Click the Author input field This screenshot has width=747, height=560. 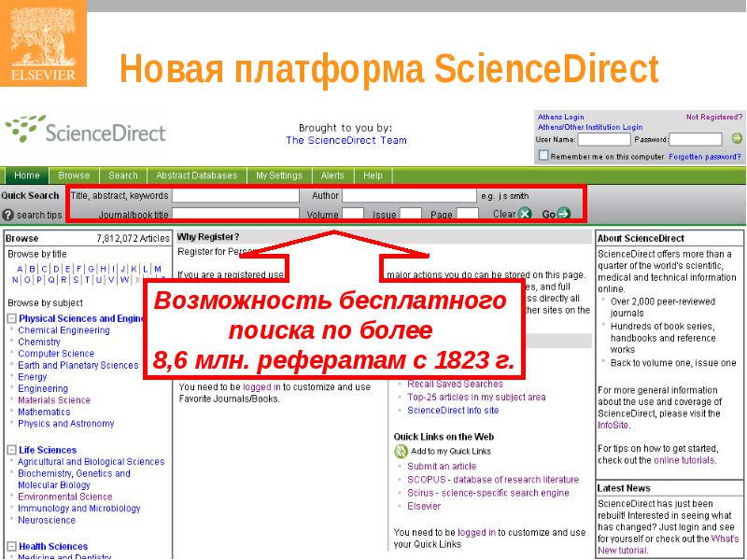pyautogui.click(x=408, y=196)
